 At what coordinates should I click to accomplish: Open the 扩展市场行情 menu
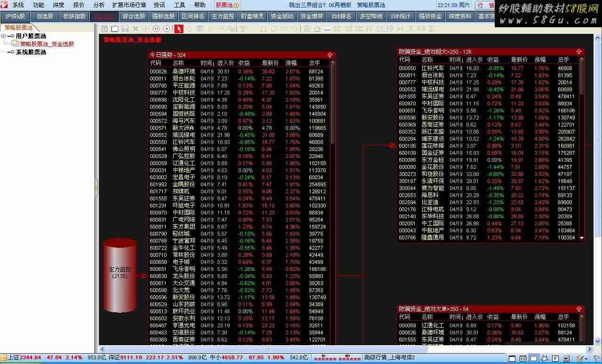[x=129, y=5]
